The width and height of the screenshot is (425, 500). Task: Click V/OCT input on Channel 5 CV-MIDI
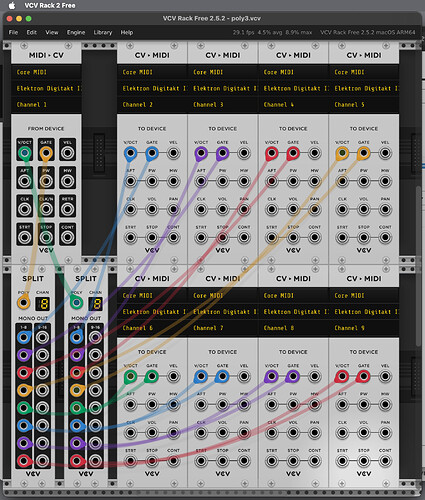(342, 153)
